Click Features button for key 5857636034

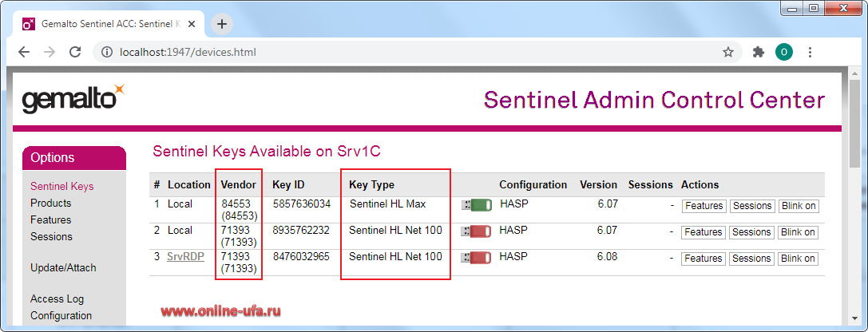point(703,206)
